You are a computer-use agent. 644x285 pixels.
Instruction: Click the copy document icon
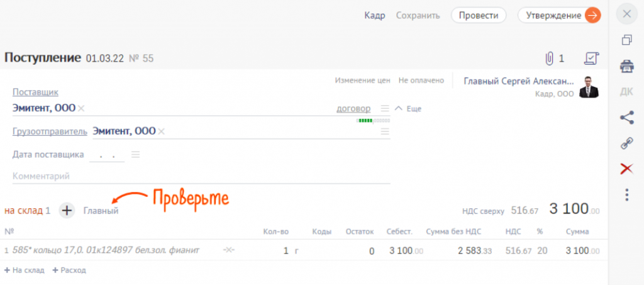[626, 40]
